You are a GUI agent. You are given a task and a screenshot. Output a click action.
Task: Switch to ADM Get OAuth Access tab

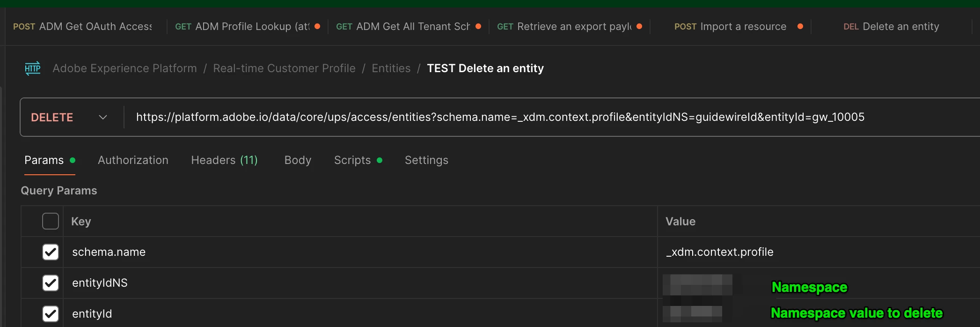[83, 27]
